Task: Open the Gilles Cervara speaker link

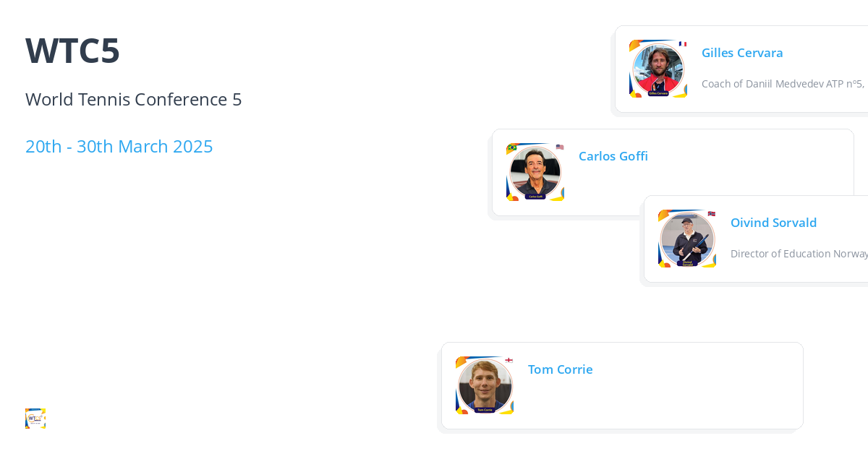Action: pyautogui.click(x=742, y=52)
